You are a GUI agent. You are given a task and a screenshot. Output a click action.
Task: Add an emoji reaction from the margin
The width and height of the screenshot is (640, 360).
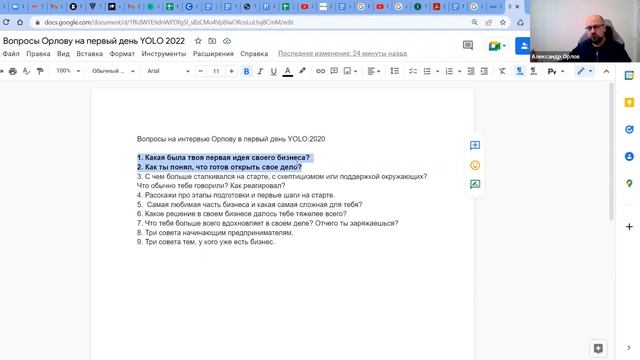coord(475,165)
